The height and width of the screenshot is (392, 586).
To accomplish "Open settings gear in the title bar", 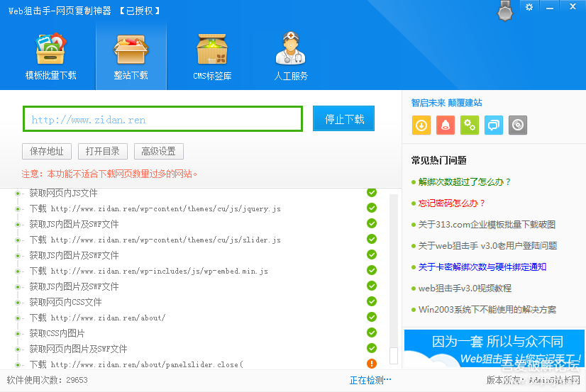I will pos(529,7).
